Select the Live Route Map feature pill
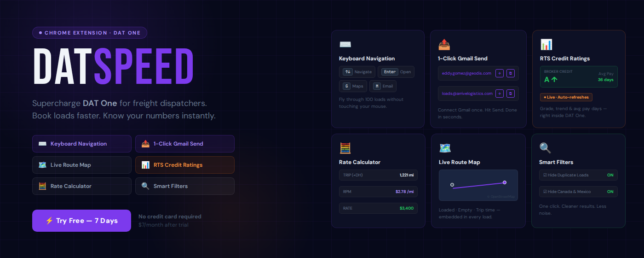Image resolution: width=644 pixels, height=258 pixels. [82, 165]
